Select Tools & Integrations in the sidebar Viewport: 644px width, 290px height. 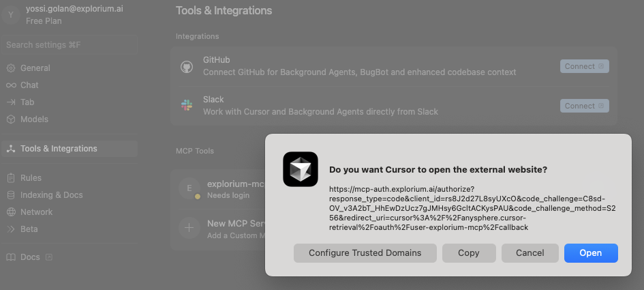pos(69,149)
